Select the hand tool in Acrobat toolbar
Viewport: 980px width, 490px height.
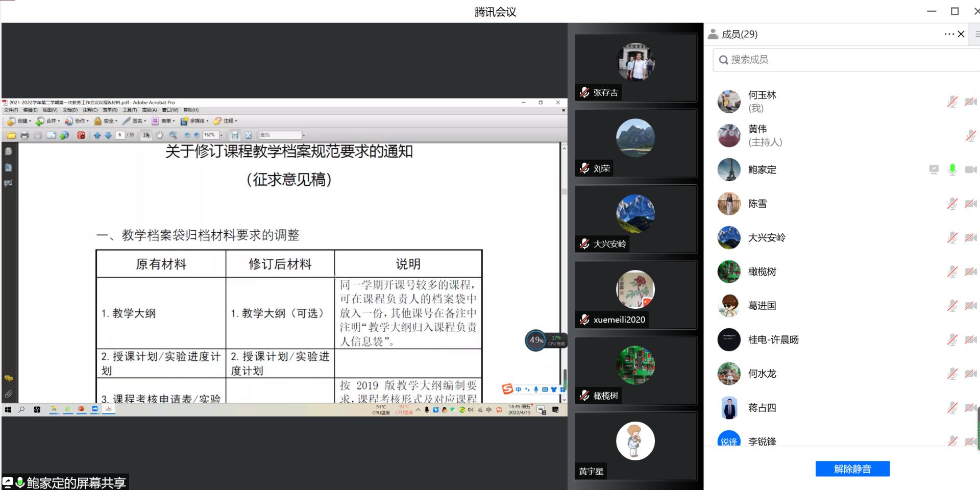[159, 135]
